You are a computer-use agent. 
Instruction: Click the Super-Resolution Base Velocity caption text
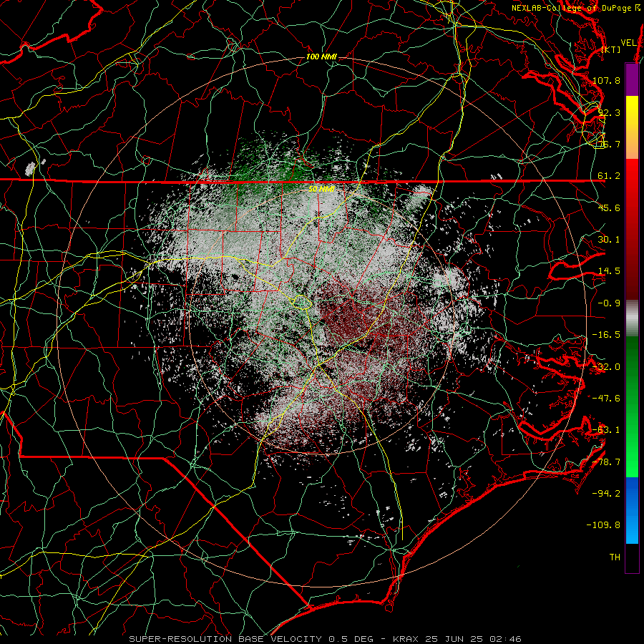click(225, 639)
